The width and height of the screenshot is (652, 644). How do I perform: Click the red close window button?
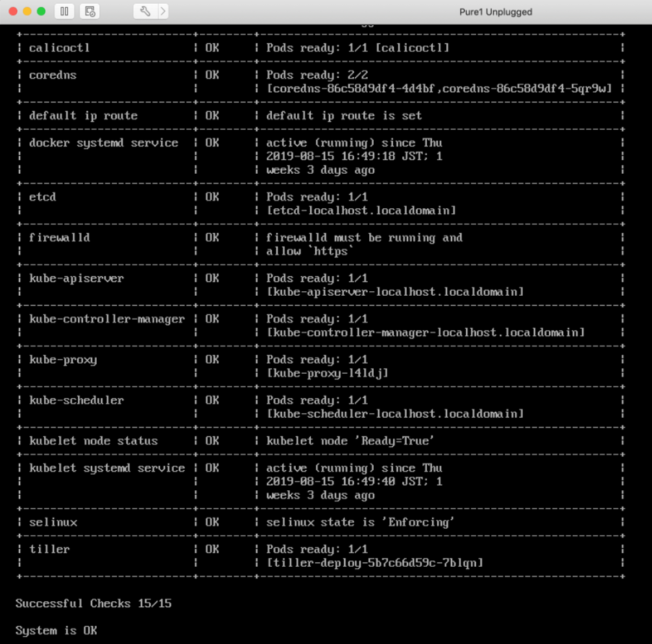point(13,11)
